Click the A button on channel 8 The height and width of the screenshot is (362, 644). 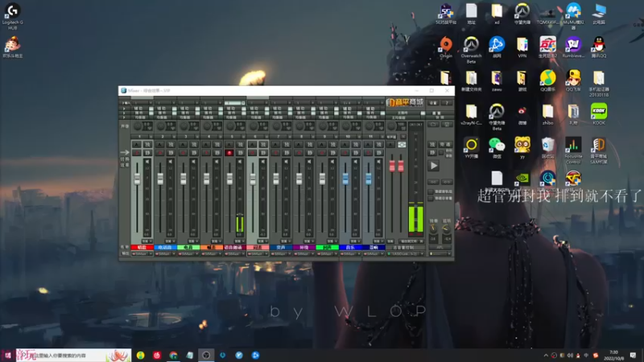pos(299,145)
